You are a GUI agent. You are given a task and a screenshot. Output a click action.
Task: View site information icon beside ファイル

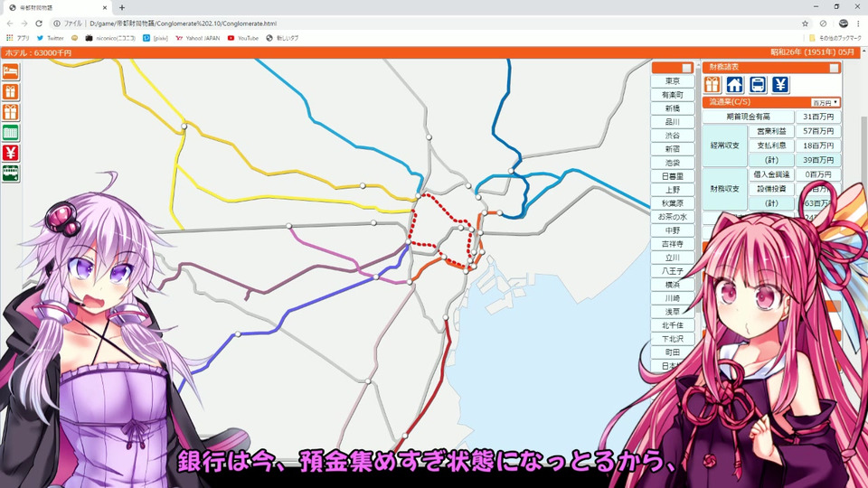[x=57, y=23]
